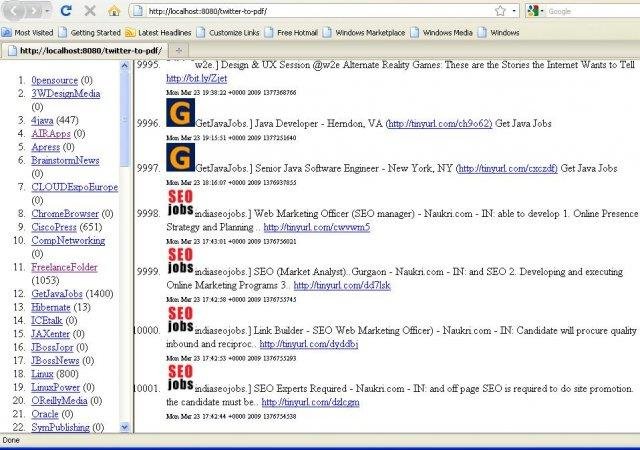
Task: Open the Windows bookmark in toolbar
Action: [498, 33]
